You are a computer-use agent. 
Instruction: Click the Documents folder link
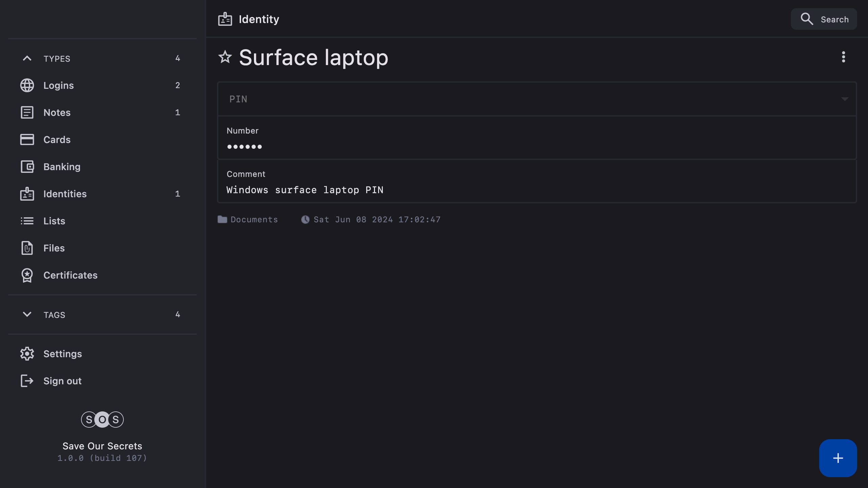[254, 220]
